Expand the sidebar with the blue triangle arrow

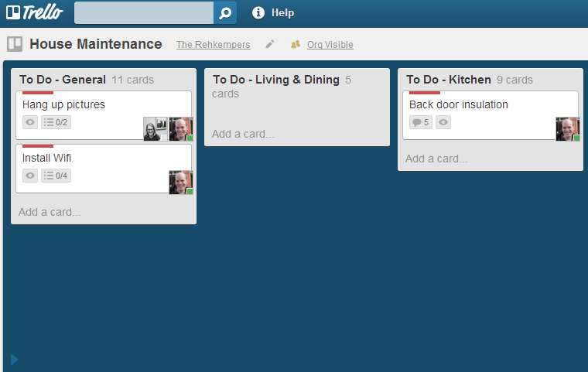pyautogui.click(x=14, y=360)
